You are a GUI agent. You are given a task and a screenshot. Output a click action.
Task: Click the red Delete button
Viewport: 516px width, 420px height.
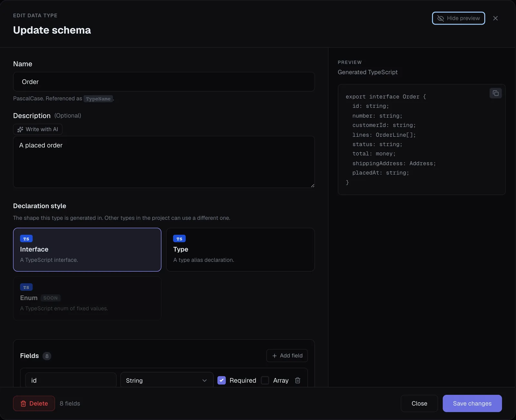(34, 404)
